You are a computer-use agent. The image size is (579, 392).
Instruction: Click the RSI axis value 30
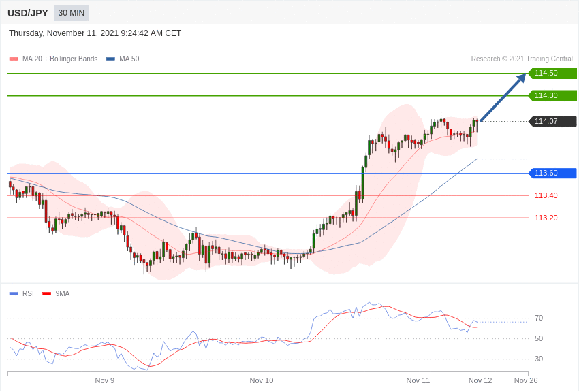click(x=539, y=359)
